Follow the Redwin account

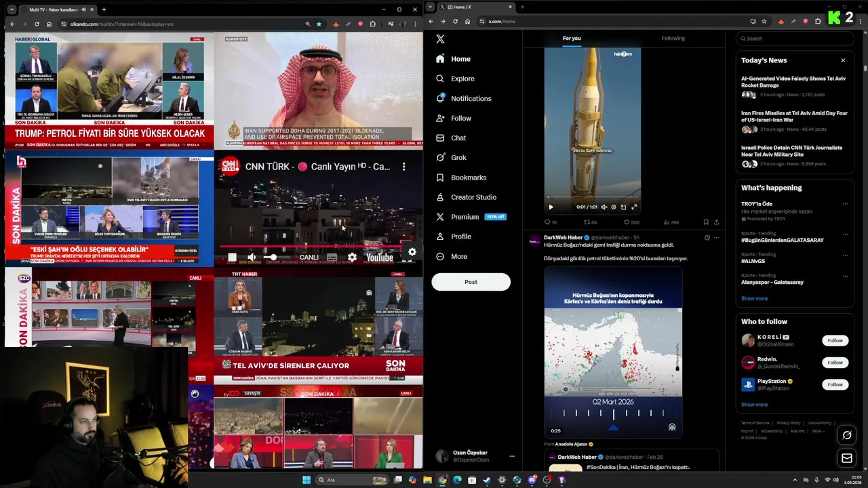[x=835, y=363]
